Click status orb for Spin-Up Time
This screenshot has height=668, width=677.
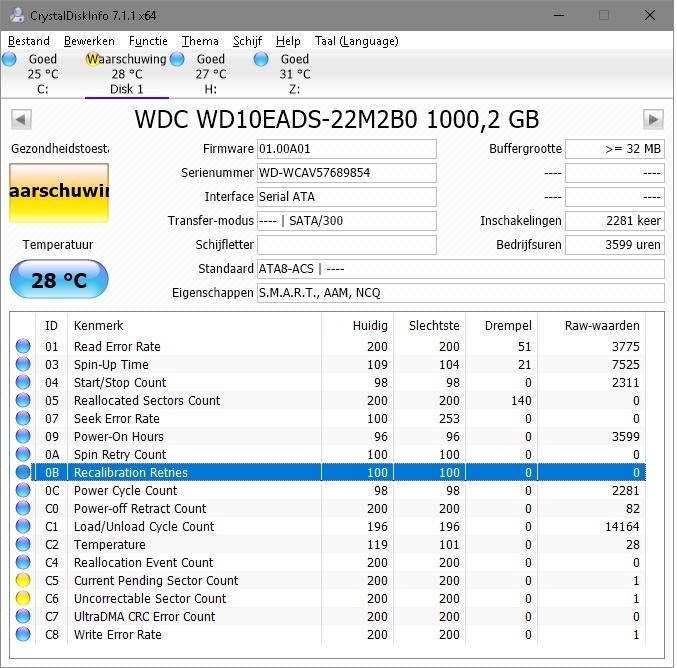[23, 364]
